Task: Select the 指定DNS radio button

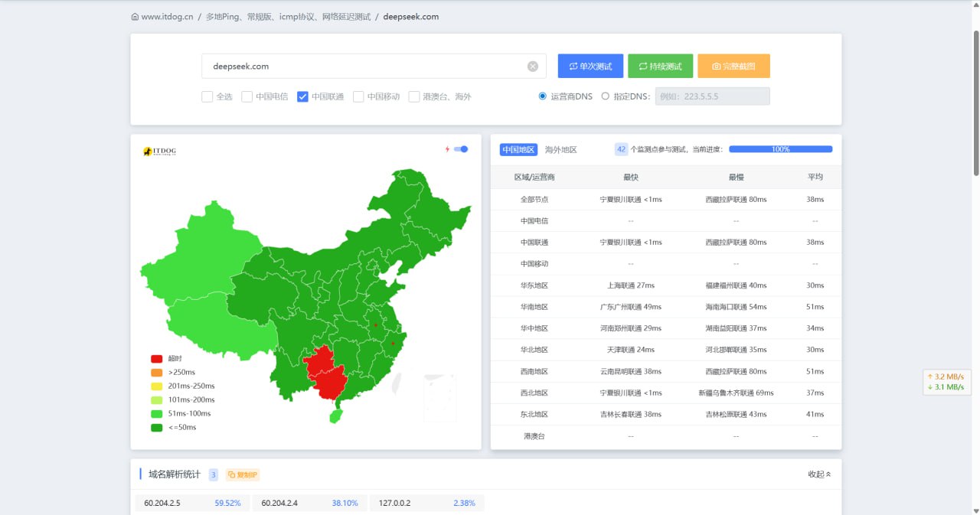Action: click(x=606, y=96)
